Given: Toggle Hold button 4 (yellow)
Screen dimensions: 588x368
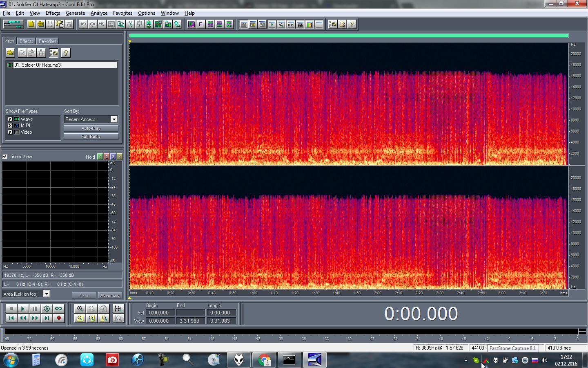Looking at the screenshot, I should [120, 157].
